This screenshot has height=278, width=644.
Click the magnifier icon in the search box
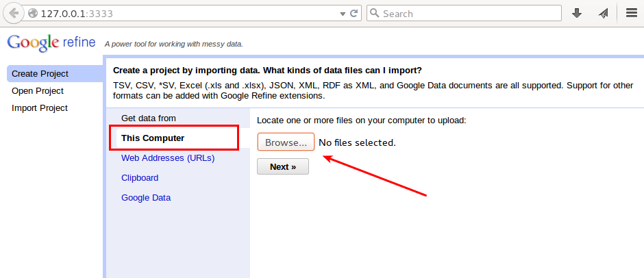tap(374, 13)
